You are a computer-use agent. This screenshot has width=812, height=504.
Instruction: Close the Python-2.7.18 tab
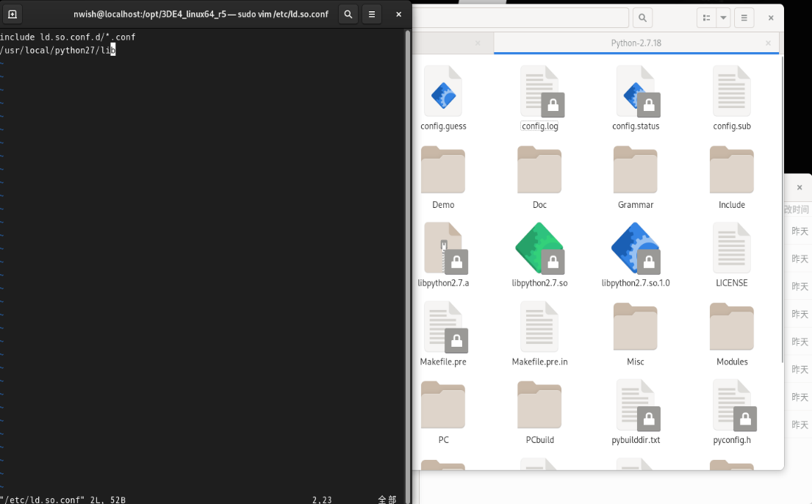tap(768, 43)
